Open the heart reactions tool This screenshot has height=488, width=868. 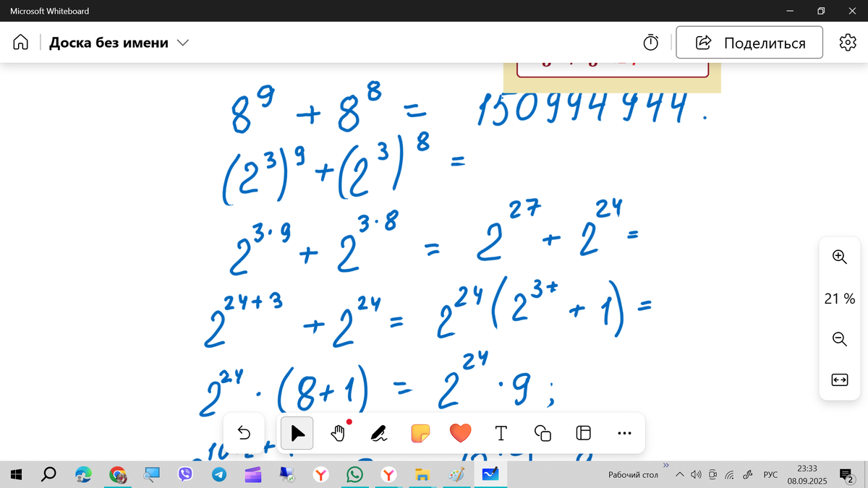coord(460,433)
